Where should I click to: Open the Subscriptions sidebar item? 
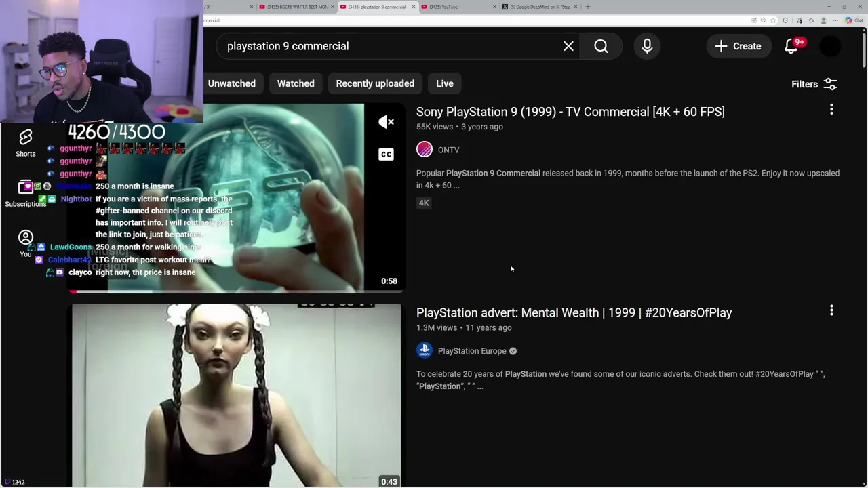[x=26, y=194]
